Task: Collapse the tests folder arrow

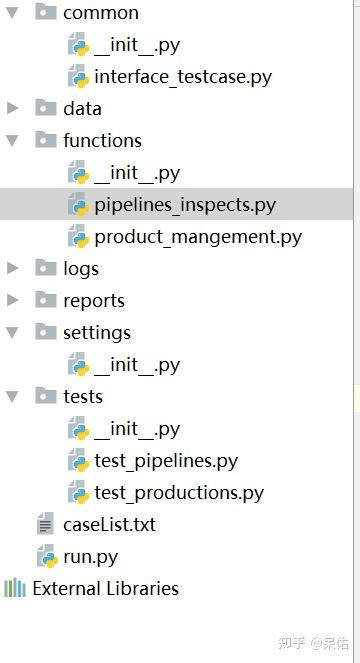Action: point(12,397)
